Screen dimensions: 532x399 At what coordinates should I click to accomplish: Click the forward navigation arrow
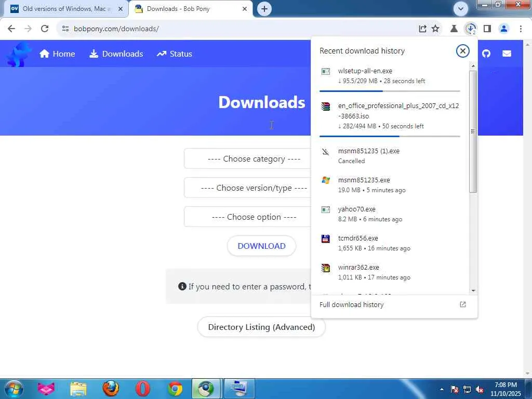coord(28,29)
